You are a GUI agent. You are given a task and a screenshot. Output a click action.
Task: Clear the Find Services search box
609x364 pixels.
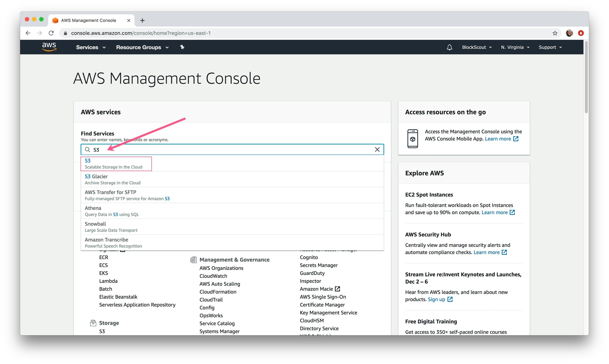377,150
